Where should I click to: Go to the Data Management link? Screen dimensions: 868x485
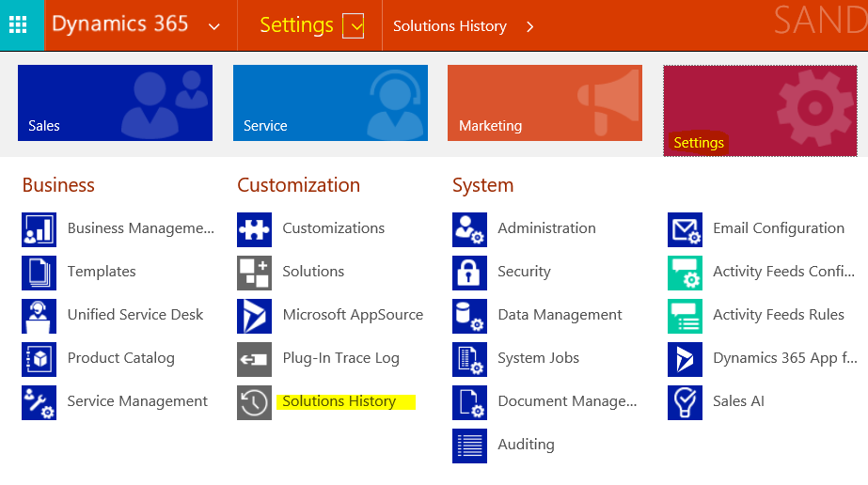pos(560,315)
